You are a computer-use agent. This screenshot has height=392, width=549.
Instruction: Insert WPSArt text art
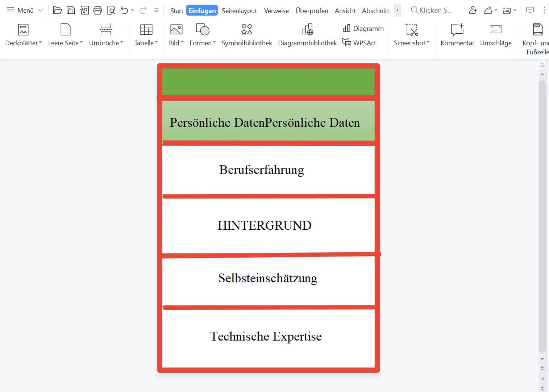[359, 43]
